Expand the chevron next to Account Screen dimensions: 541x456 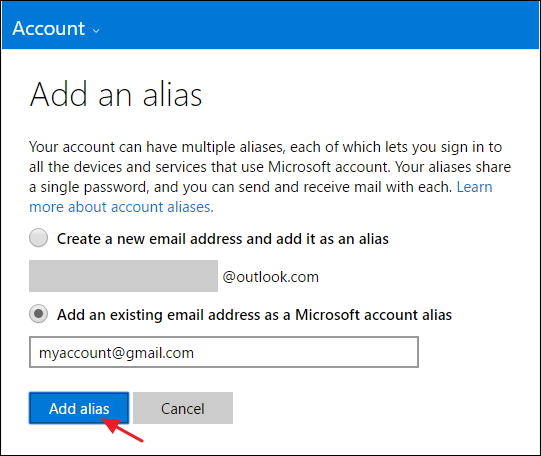click(96, 31)
